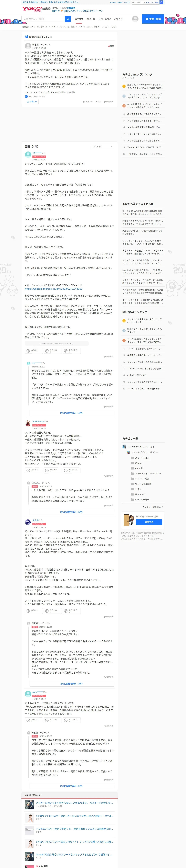Viewport: 186px width, 868px height.
Task: Open related question パスキーについてよくわからない thumbnail
Action: [29, 805]
